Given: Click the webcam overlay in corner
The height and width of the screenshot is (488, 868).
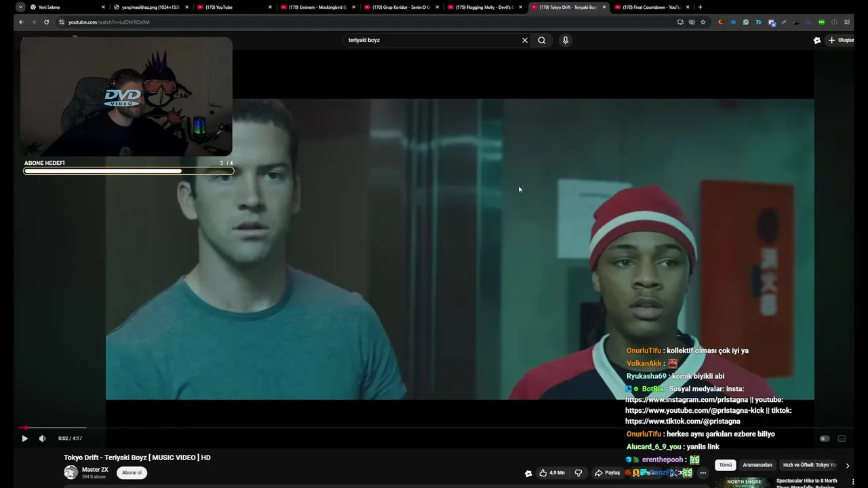Looking at the screenshot, I should [x=126, y=96].
